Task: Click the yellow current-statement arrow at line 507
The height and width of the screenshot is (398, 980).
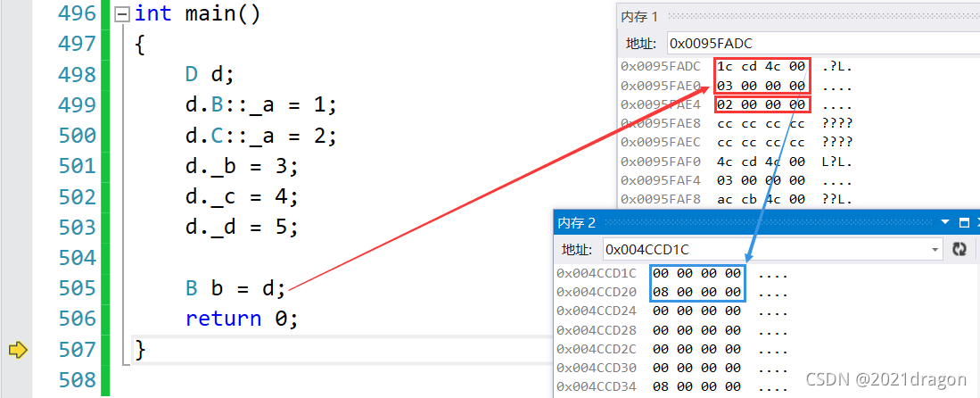Action: [x=17, y=350]
